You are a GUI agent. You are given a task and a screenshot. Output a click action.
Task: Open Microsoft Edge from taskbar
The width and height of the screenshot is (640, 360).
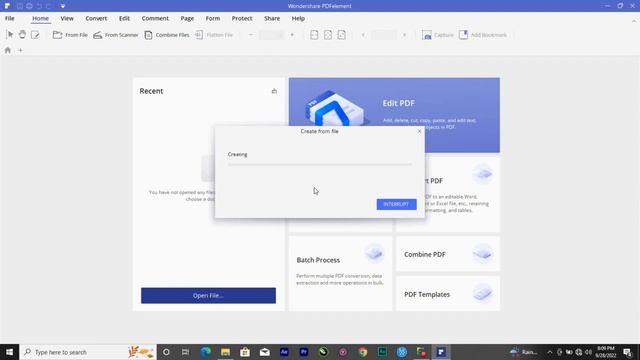click(x=206, y=352)
